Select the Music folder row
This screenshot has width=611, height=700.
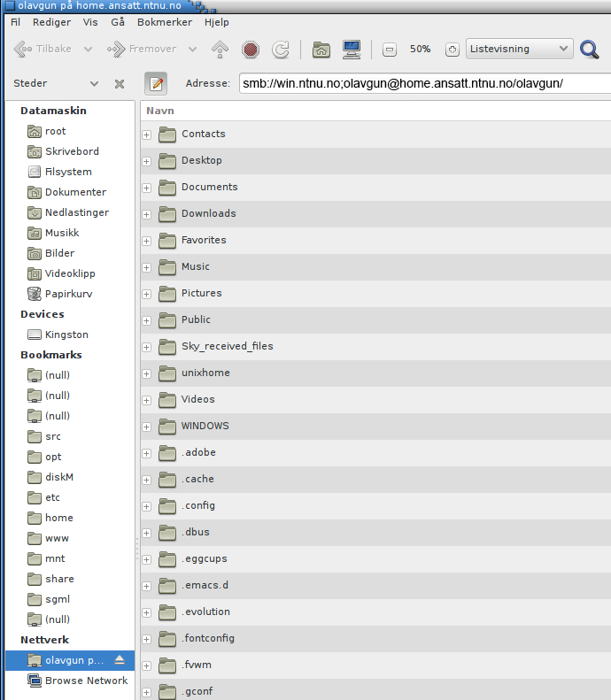pyautogui.click(x=375, y=267)
